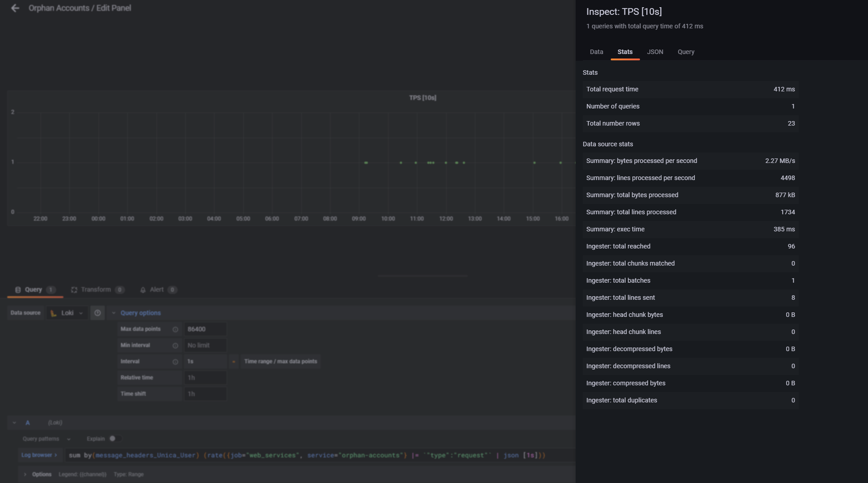Image resolution: width=868 pixels, height=483 pixels.
Task: Select the Query tab below the graph
Action: pos(35,290)
